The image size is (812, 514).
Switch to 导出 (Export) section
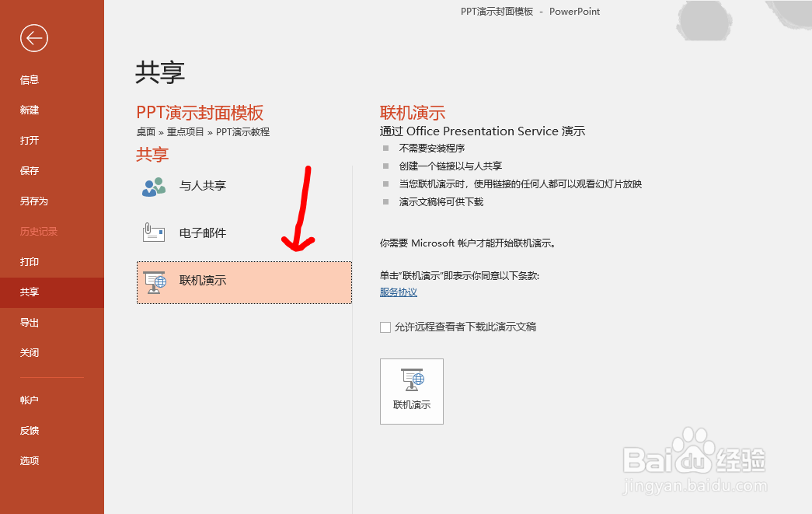(x=29, y=323)
